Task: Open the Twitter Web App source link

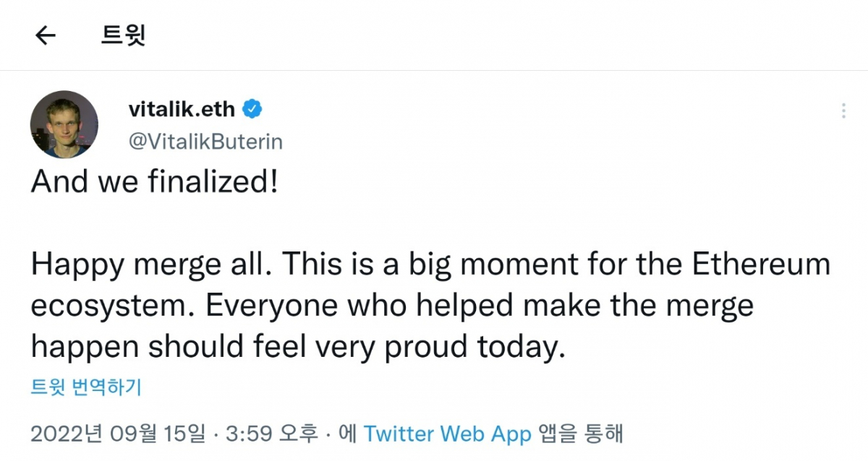Action: point(447,434)
